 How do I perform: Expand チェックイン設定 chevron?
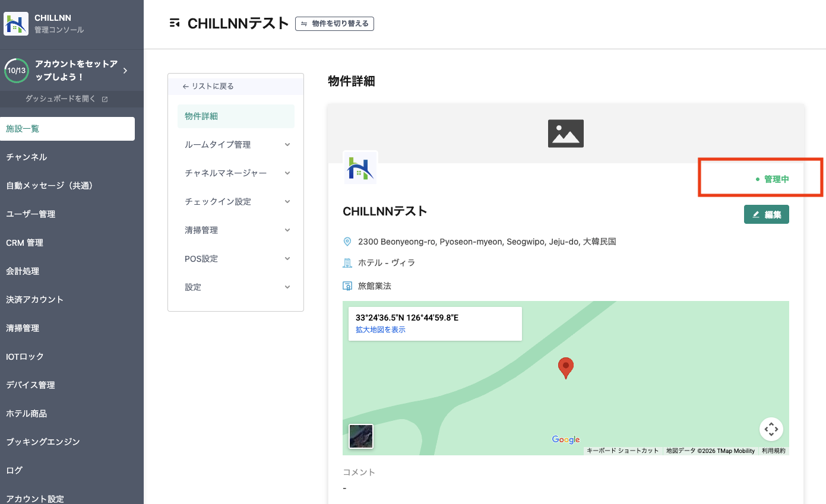pos(287,202)
